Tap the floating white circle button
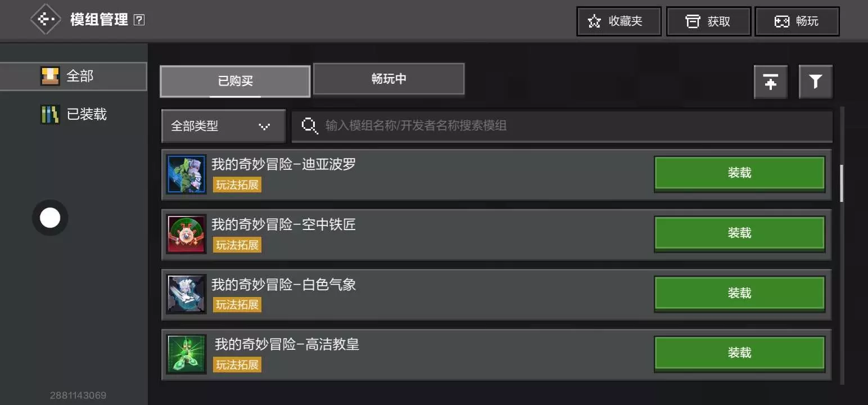 tap(50, 218)
